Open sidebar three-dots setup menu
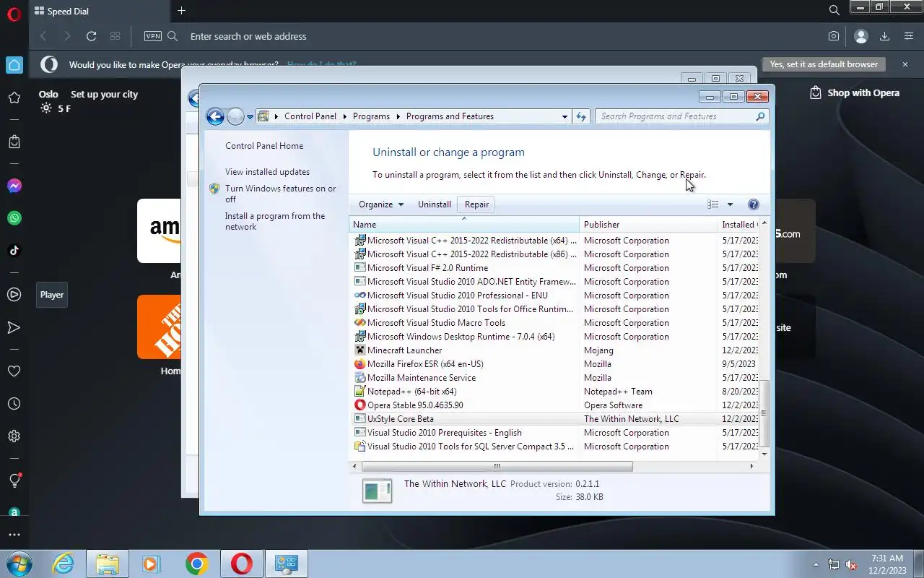Image resolution: width=924 pixels, height=578 pixels. click(14, 535)
